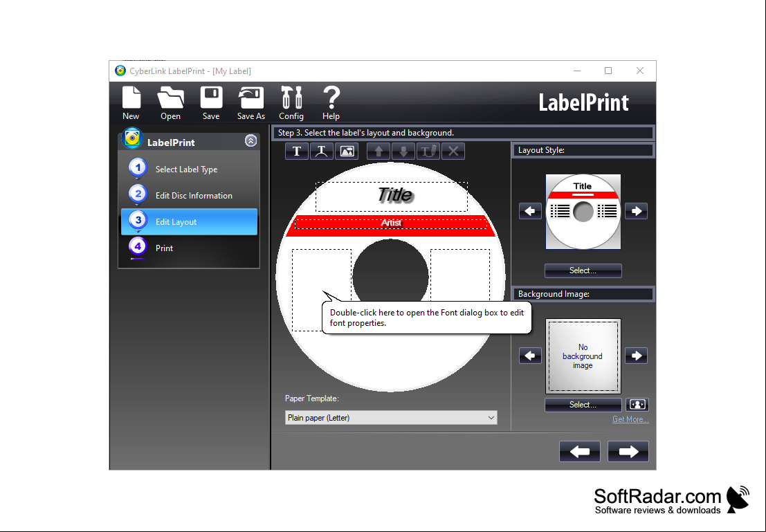Click the LabelPrint disc icon in sidebar header
The height and width of the screenshot is (532, 766).
pyautogui.click(x=132, y=139)
